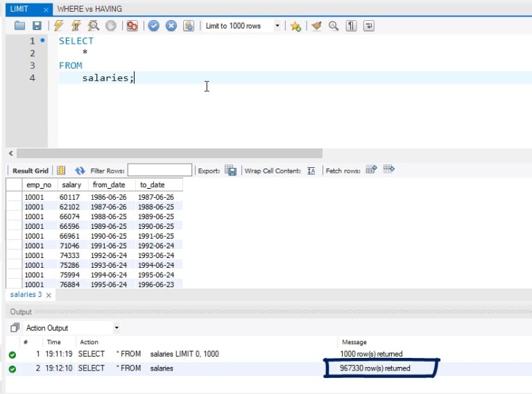Beautify the query with the broom icon
Image resolution: width=532 pixels, height=394 pixels.
pos(317,26)
